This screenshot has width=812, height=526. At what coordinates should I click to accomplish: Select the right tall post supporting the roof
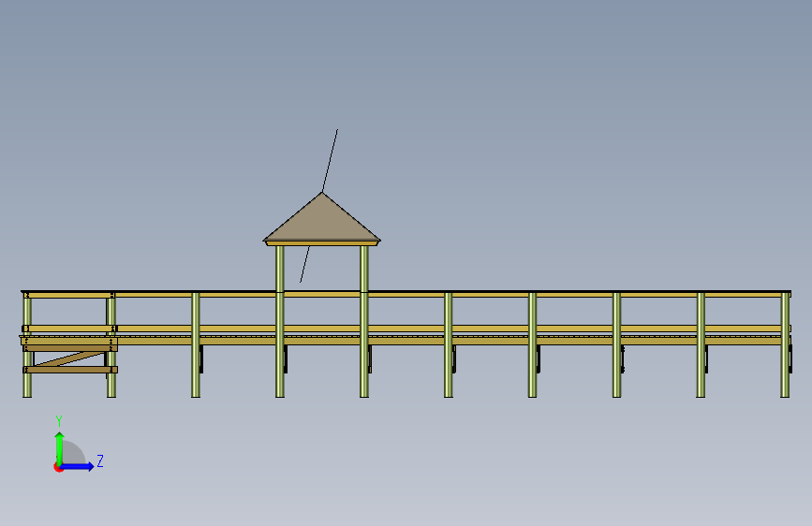(364, 321)
